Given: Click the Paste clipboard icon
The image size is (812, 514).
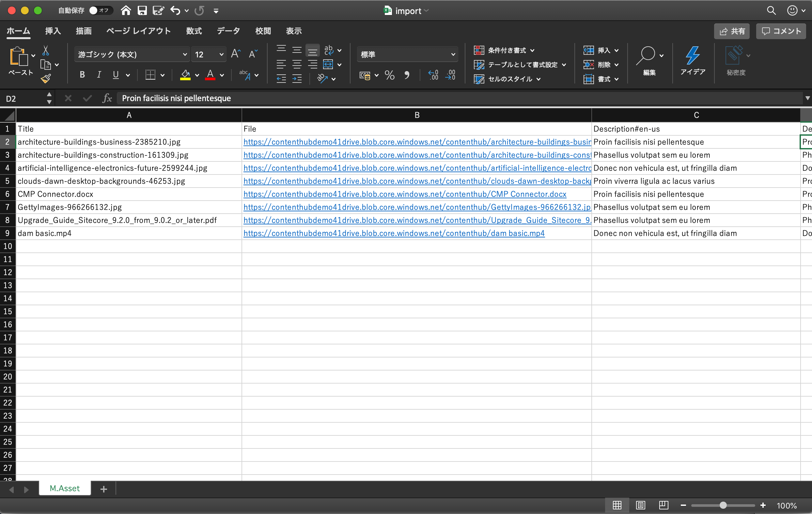Looking at the screenshot, I should pos(19,56).
